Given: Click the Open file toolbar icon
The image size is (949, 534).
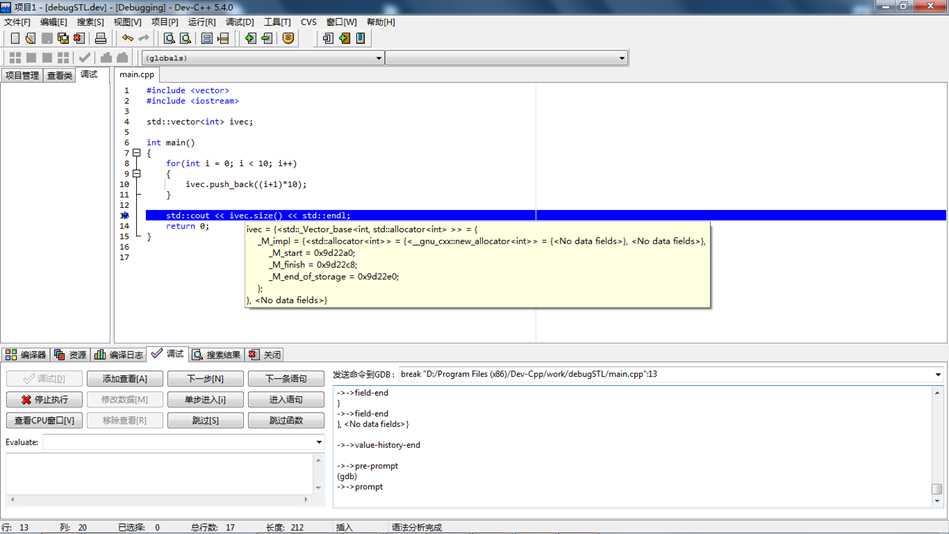Looking at the screenshot, I should tap(31, 38).
